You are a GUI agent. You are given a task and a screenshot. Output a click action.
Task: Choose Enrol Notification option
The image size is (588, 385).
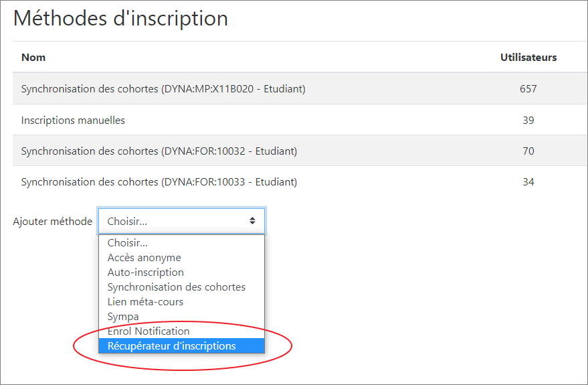pyautogui.click(x=149, y=331)
